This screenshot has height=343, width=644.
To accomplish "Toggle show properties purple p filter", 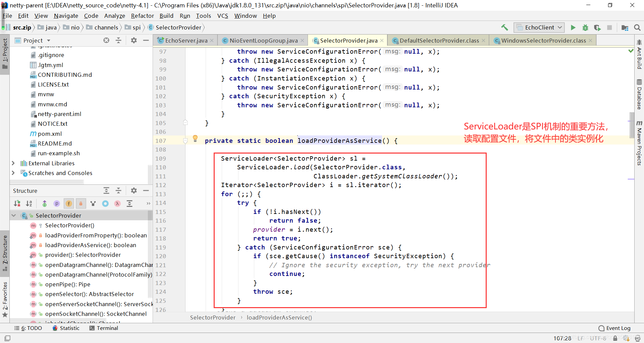I will tap(57, 203).
